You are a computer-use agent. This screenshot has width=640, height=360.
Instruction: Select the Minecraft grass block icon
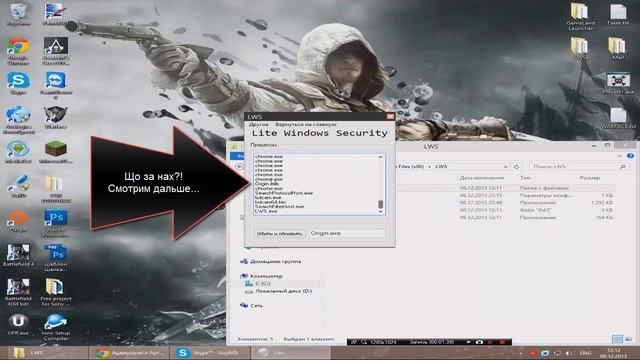[56, 152]
